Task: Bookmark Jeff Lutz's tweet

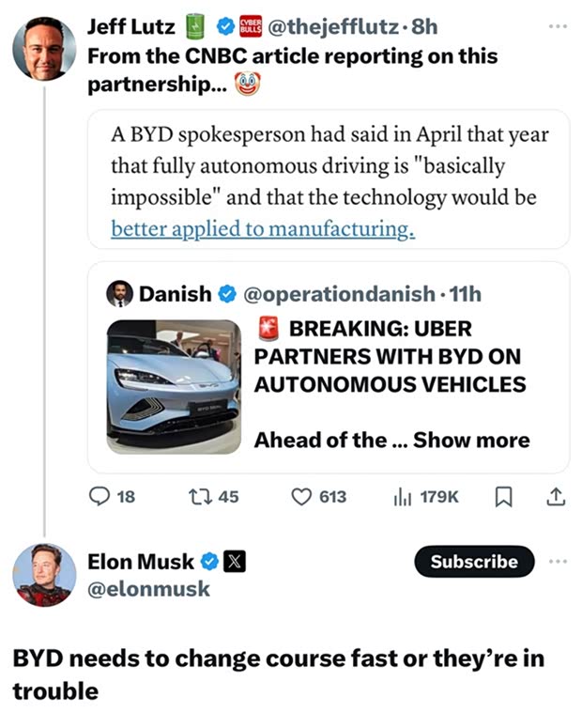Action: (x=501, y=496)
